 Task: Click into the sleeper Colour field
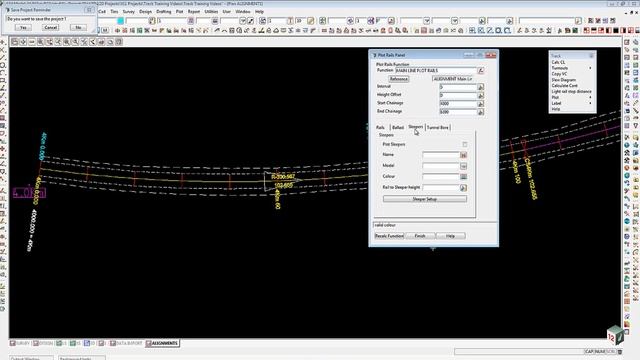(x=441, y=177)
